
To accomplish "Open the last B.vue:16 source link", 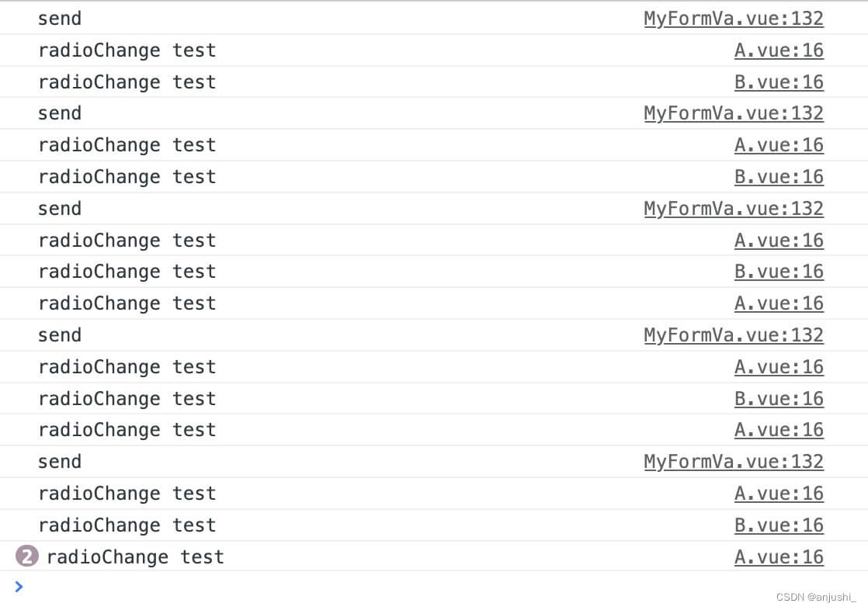I will (778, 525).
